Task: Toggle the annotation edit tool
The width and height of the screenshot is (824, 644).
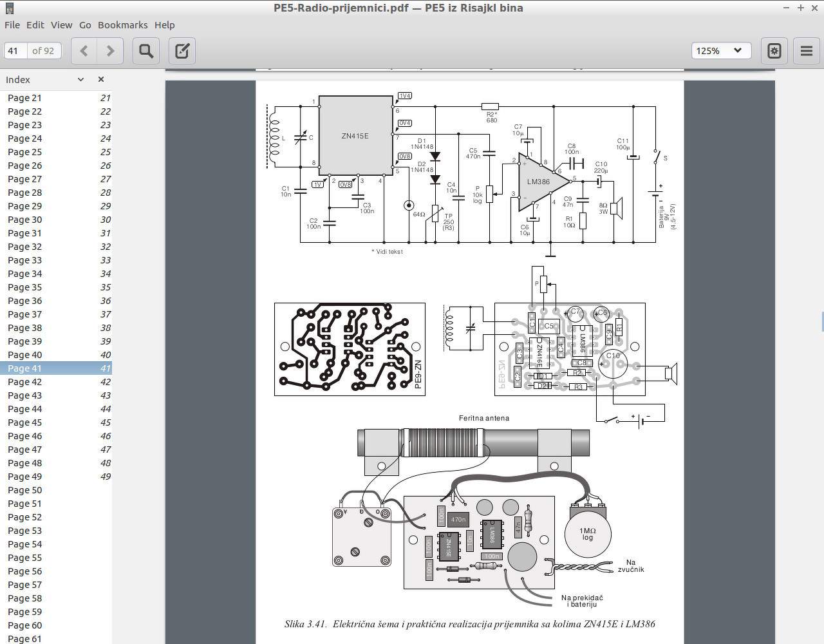Action: (x=182, y=51)
